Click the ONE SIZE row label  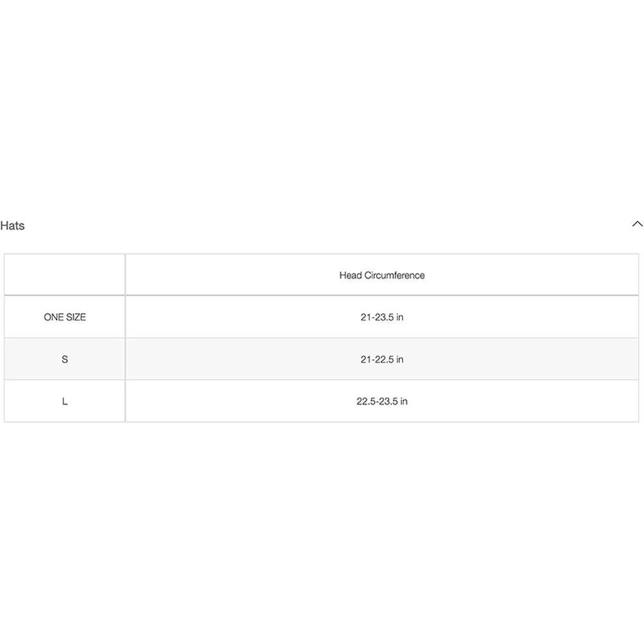coord(64,317)
